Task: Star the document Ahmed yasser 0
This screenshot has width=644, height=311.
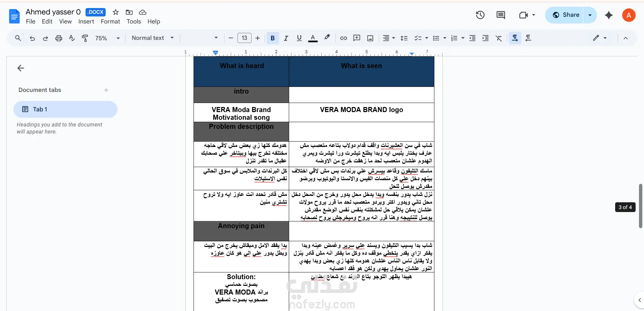Action: tap(116, 12)
